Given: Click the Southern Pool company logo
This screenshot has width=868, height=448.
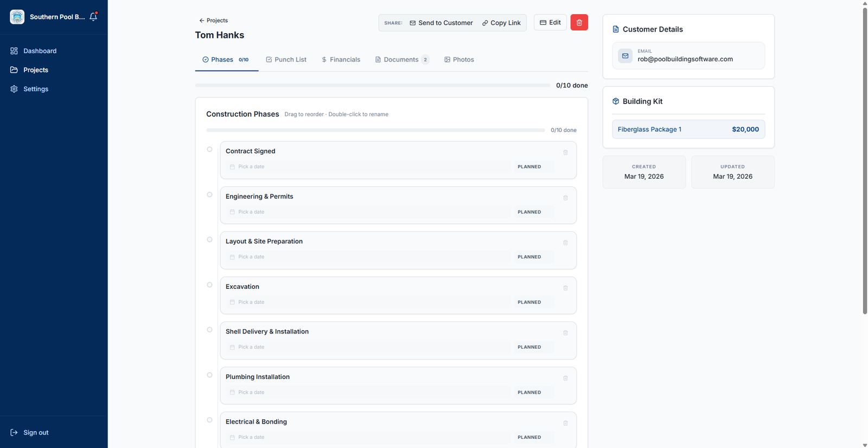Looking at the screenshot, I should point(17,17).
